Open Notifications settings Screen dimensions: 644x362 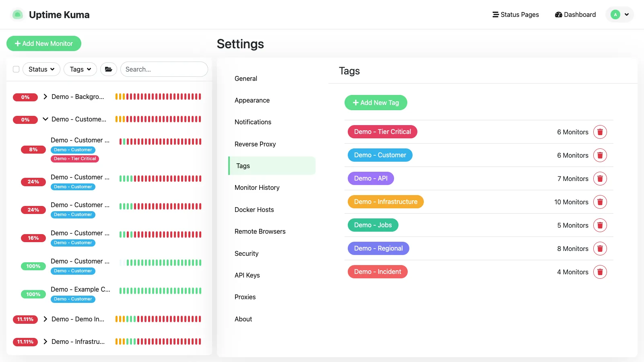click(x=272, y=122)
